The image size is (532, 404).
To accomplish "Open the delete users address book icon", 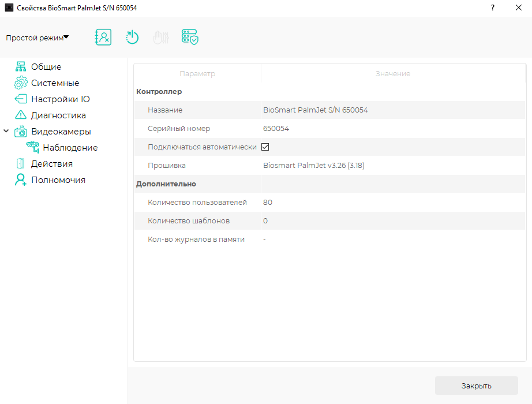I will pos(103,38).
